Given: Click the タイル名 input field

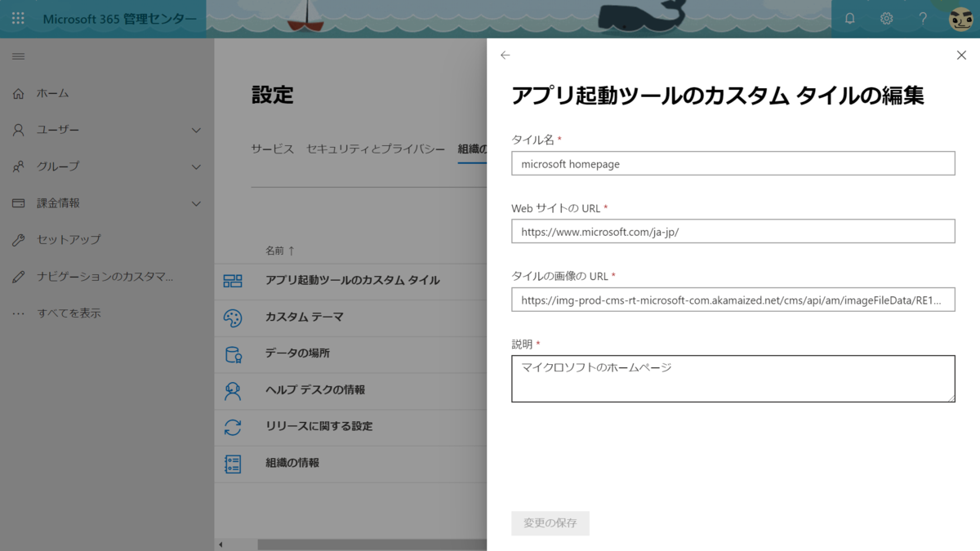Looking at the screenshot, I should coord(733,163).
